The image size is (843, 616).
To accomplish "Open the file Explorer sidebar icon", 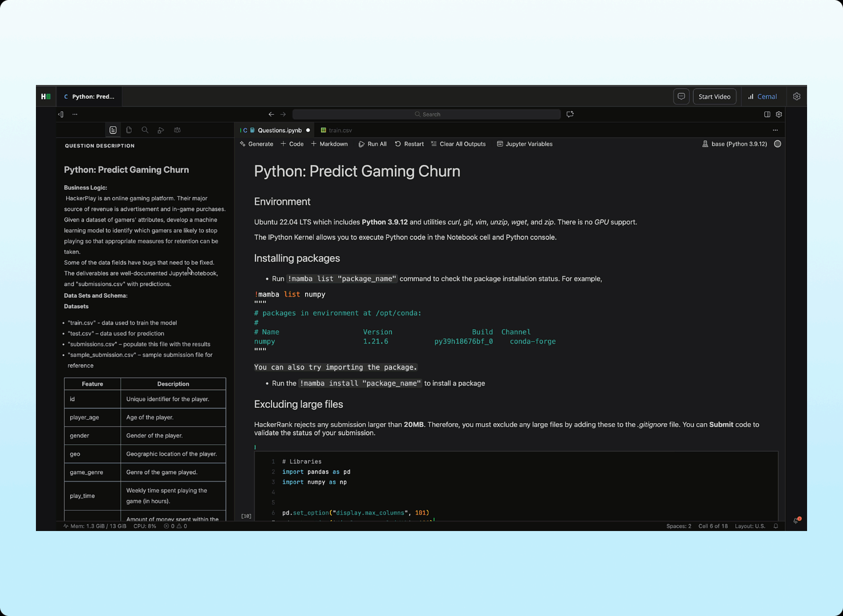I will (129, 130).
